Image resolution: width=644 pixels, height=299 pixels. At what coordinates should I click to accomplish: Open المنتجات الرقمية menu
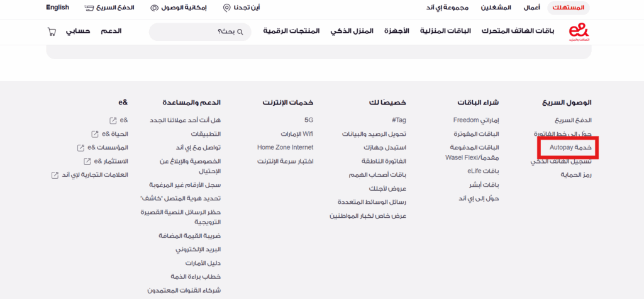point(292,31)
